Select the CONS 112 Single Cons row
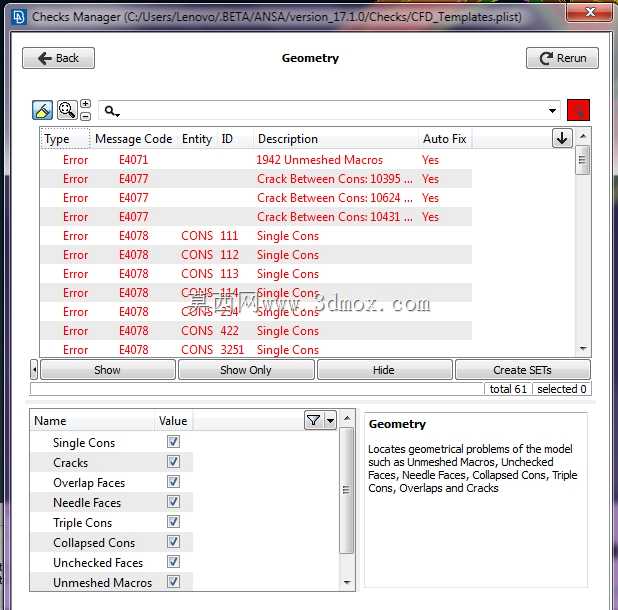The image size is (618, 610). (256, 255)
